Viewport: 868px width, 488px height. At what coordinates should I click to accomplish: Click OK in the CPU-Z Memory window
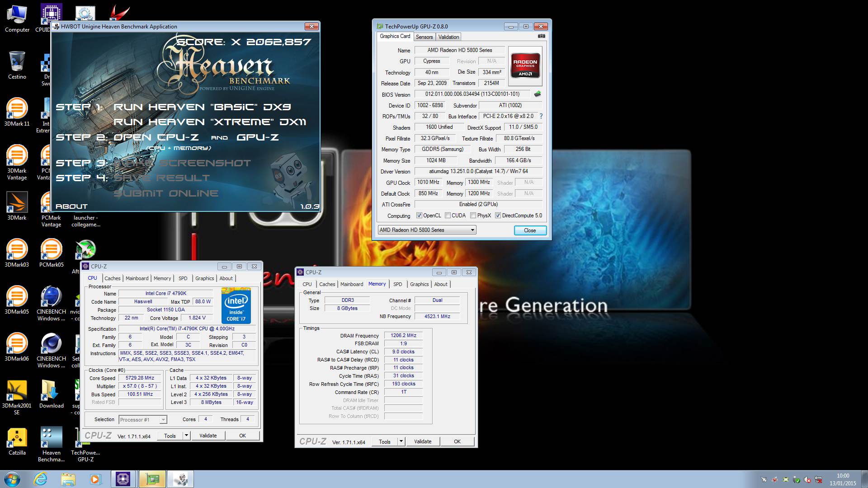457,441
